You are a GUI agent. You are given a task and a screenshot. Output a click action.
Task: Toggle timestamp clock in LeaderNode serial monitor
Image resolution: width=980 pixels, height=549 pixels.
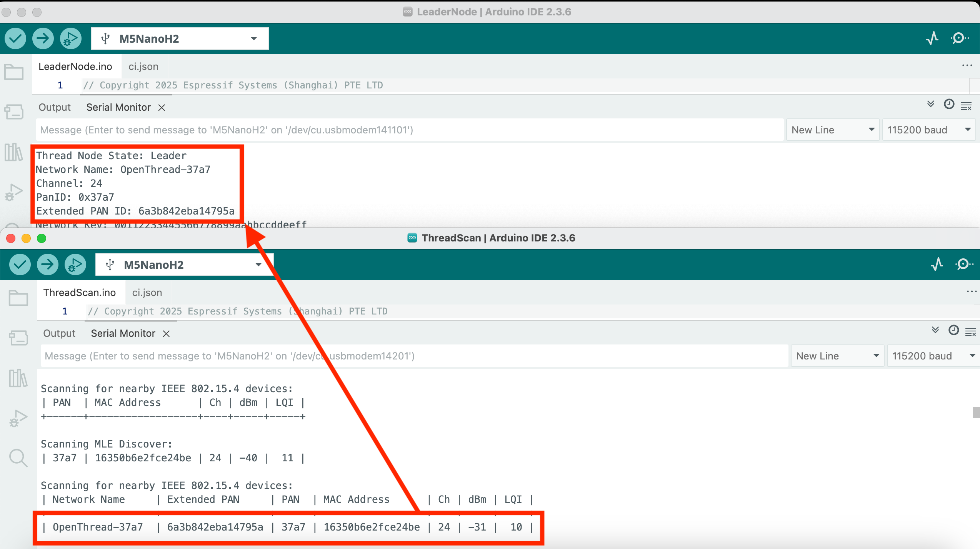(949, 104)
